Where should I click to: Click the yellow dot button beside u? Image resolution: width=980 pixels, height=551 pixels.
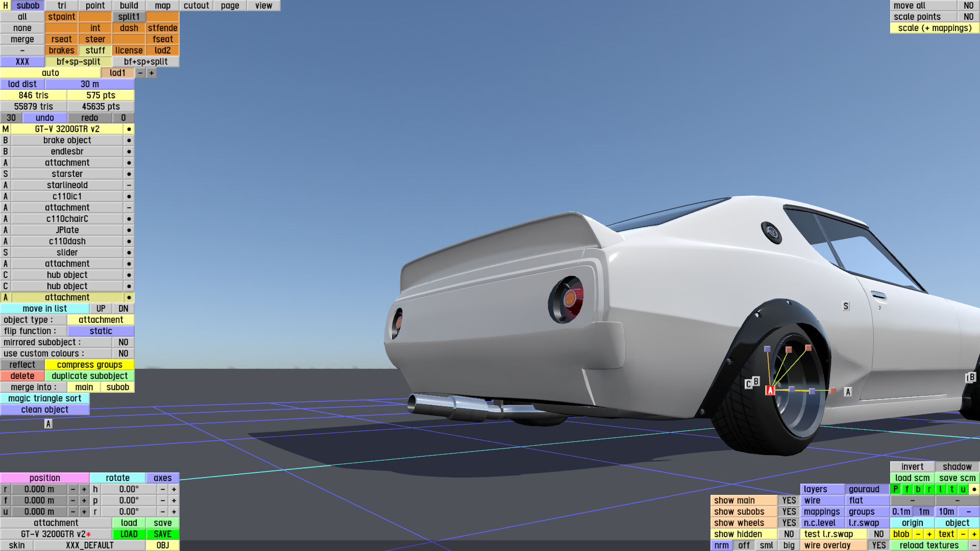pos(974,489)
